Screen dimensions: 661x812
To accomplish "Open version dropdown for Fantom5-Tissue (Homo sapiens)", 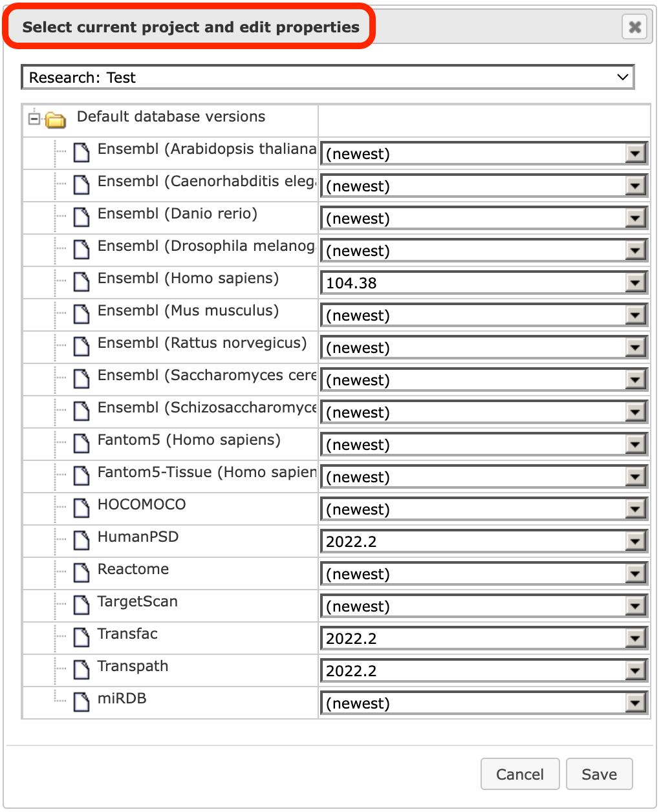I will coord(484,476).
